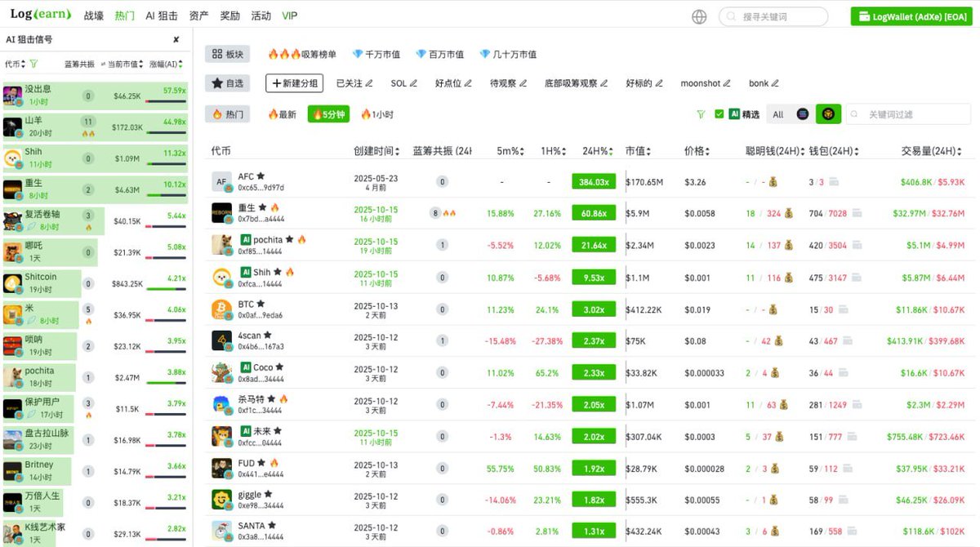Screen dimensions: 980x547
Task: Edit the 好点位 group pencil icon
Action: tap(468, 83)
